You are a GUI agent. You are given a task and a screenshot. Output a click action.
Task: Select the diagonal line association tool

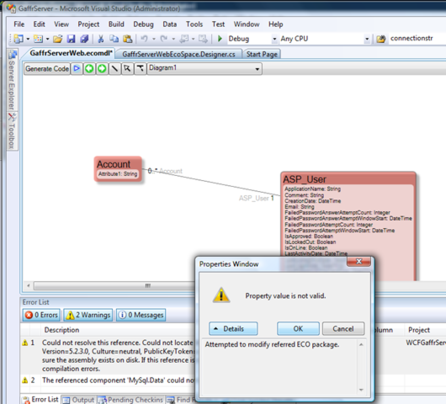tap(115, 69)
